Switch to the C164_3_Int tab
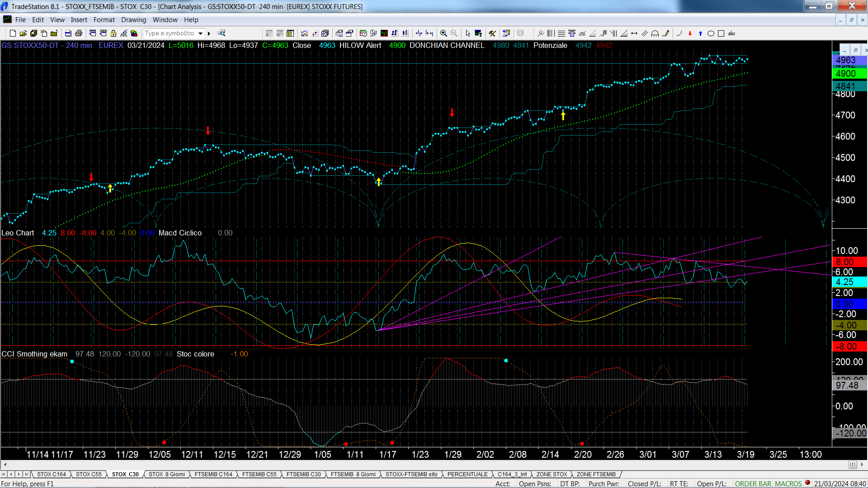The image size is (868, 488). click(x=512, y=474)
